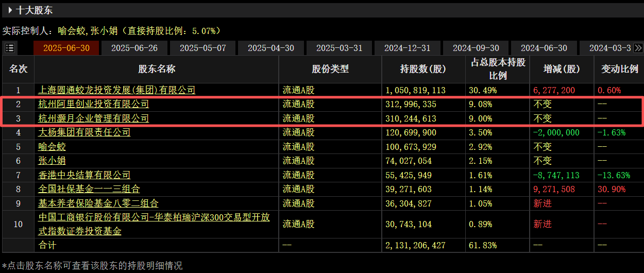Click the 变动比例 column header
This screenshot has width=644, height=273.
point(620,69)
